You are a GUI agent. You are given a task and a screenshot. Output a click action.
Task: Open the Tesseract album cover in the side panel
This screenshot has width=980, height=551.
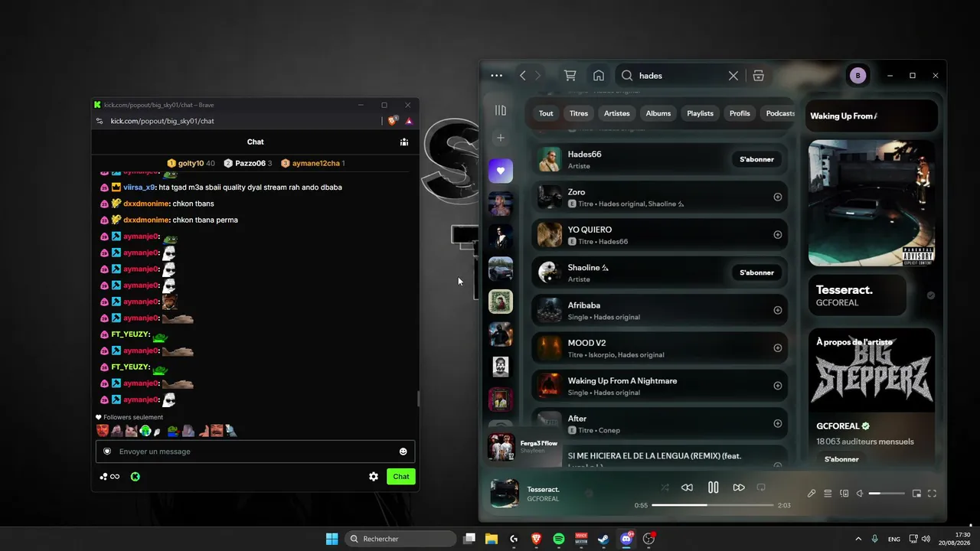[x=871, y=203]
